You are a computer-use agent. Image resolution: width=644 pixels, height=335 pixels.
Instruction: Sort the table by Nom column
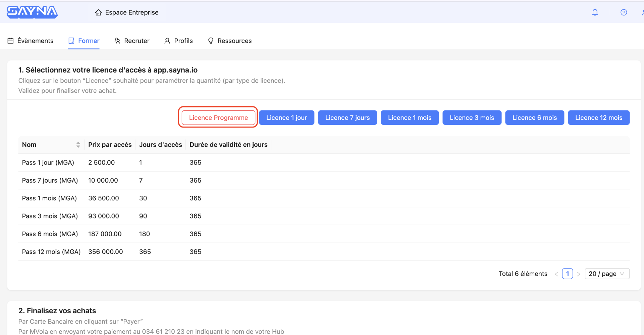pos(78,145)
